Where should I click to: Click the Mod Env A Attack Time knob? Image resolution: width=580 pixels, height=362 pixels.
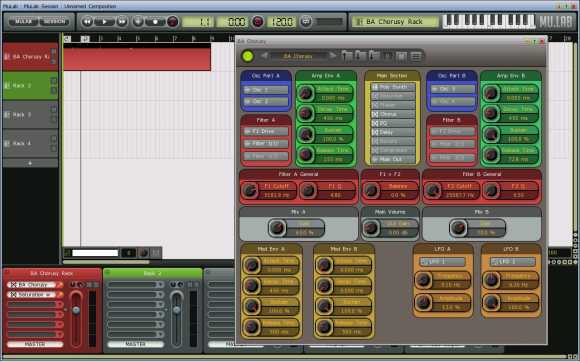[252, 265]
